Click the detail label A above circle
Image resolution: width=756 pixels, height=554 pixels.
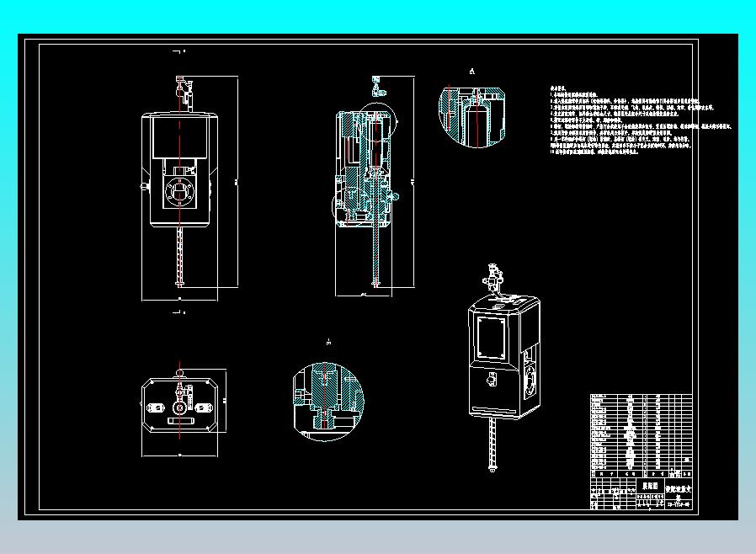pyautogui.click(x=472, y=72)
